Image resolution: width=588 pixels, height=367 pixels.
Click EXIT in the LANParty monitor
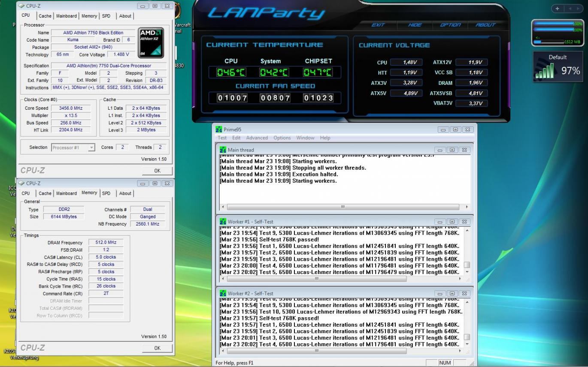[378, 25]
